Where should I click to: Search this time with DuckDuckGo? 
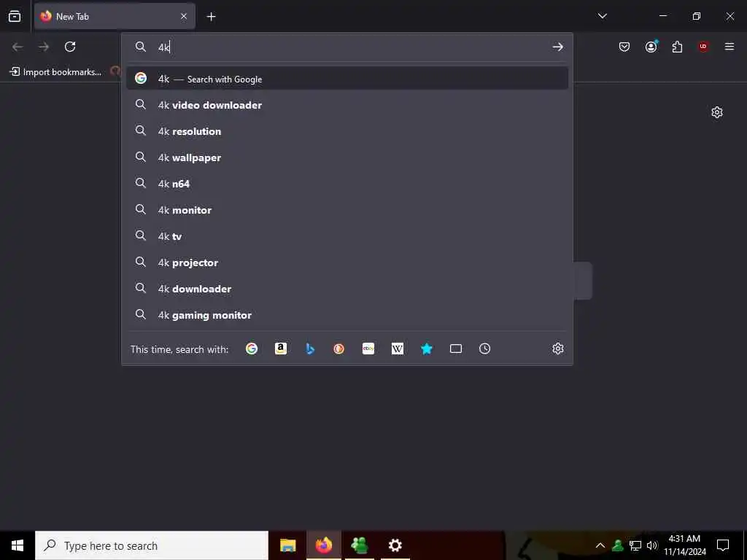[338, 349]
